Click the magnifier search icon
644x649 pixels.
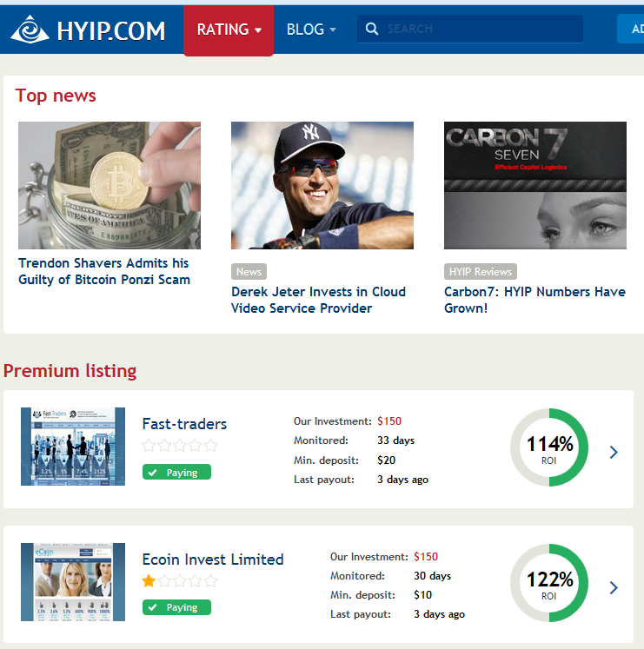[371, 29]
